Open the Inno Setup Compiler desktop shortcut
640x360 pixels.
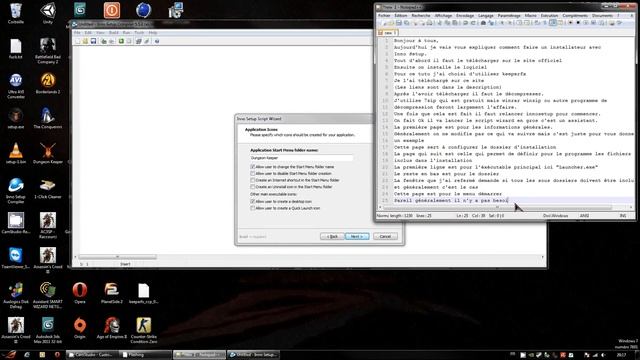pos(16,190)
